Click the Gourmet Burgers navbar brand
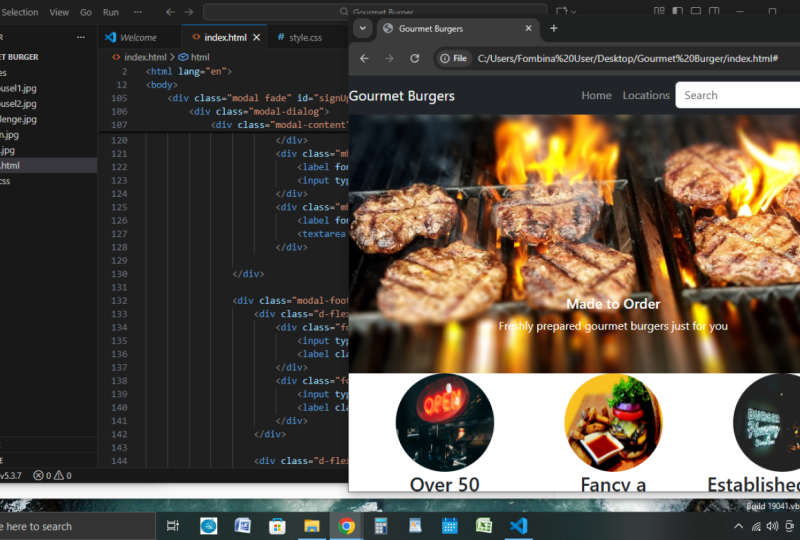 coord(402,96)
